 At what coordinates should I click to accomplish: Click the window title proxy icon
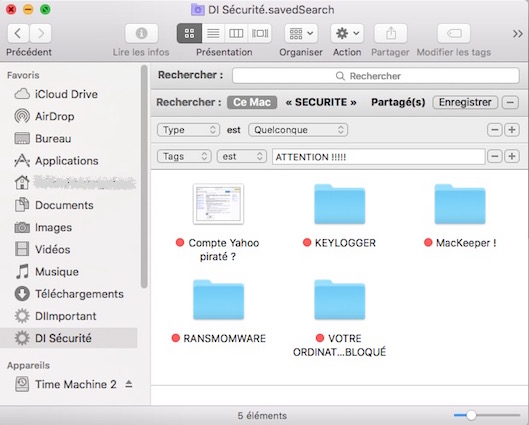point(197,10)
